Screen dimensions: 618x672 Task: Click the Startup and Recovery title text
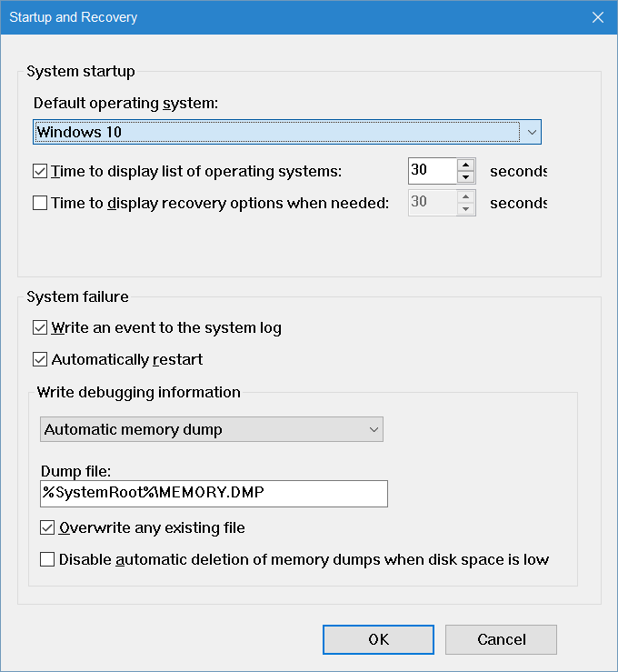[74, 17]
